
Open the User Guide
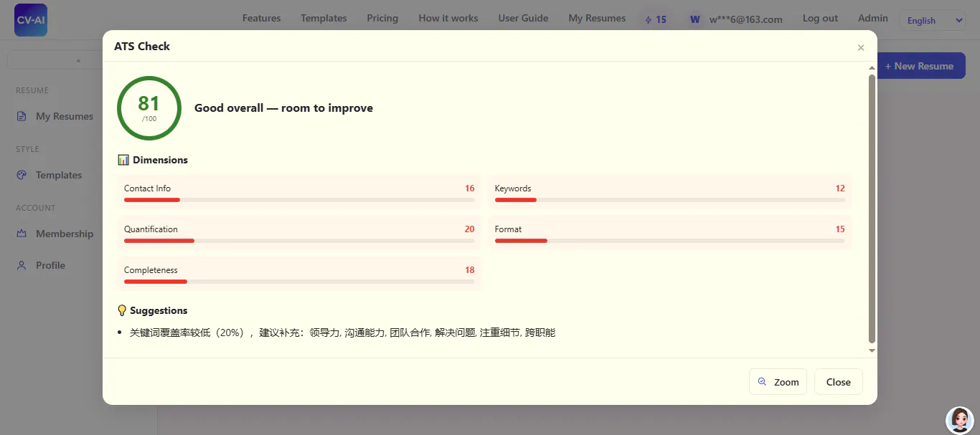point(523,18)
